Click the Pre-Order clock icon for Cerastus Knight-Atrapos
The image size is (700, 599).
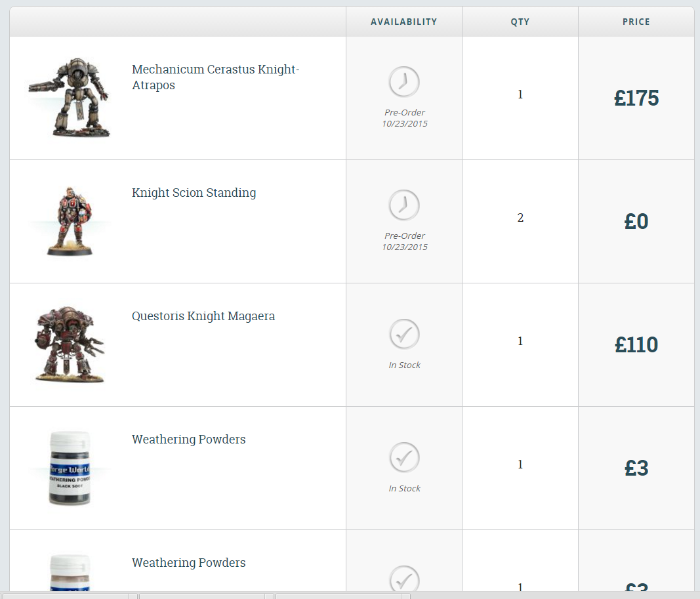404,82
